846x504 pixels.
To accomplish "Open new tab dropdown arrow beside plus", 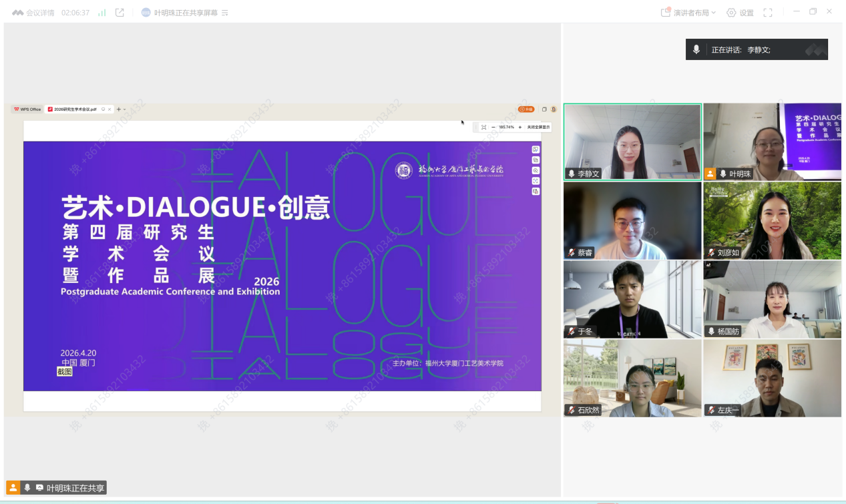I will pos(124,109).
